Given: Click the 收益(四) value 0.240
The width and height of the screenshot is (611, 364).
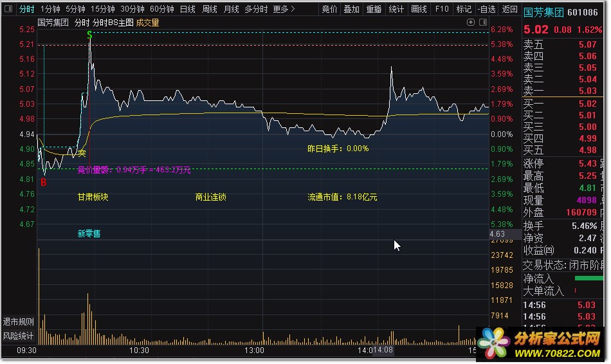Looking at the screenshot, I should pyautogui.click(x=585, y=250).
